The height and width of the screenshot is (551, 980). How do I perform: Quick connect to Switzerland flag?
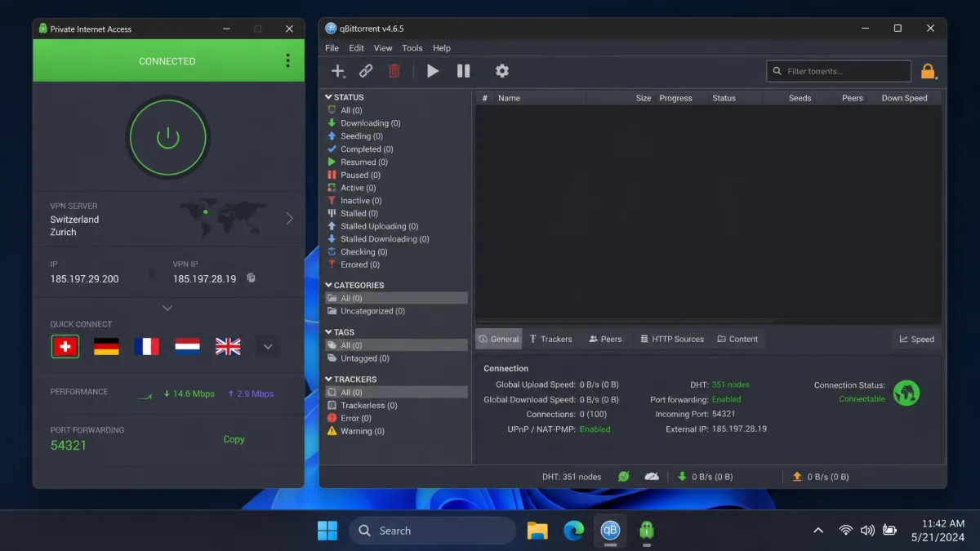(65, 347)
